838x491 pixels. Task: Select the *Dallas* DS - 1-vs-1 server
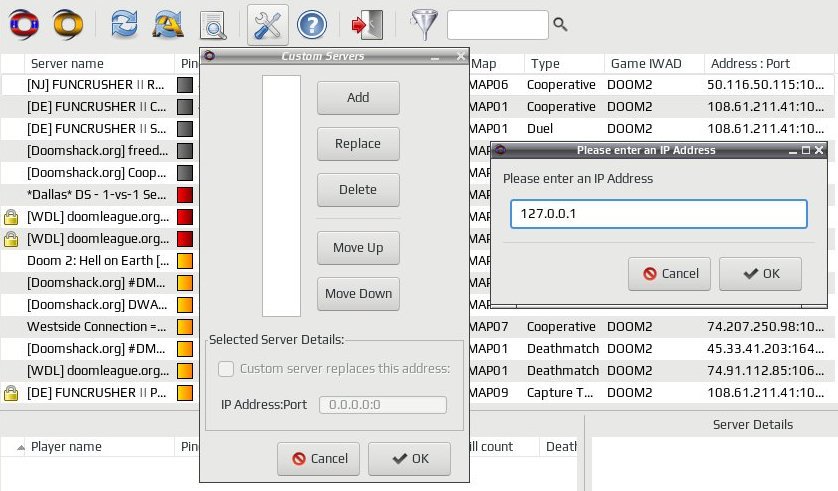point(96,195)
